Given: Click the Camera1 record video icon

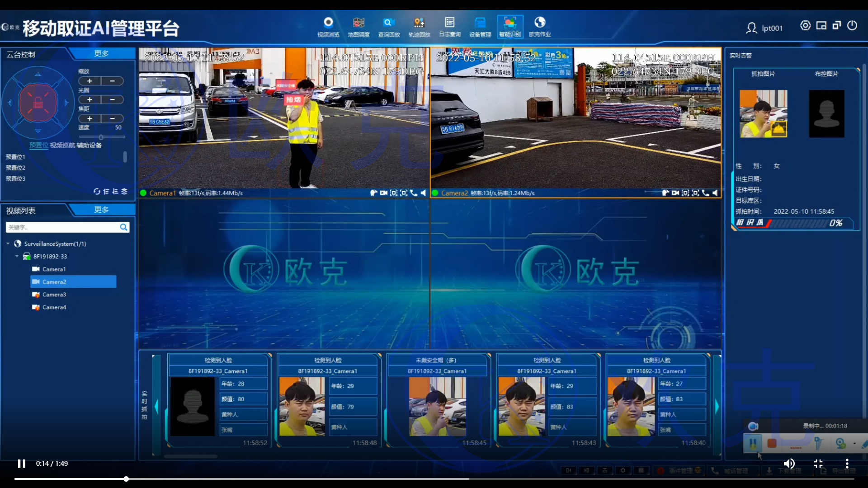Looking at the screenshot, I should pyautogui.click(x=383, y=193).
